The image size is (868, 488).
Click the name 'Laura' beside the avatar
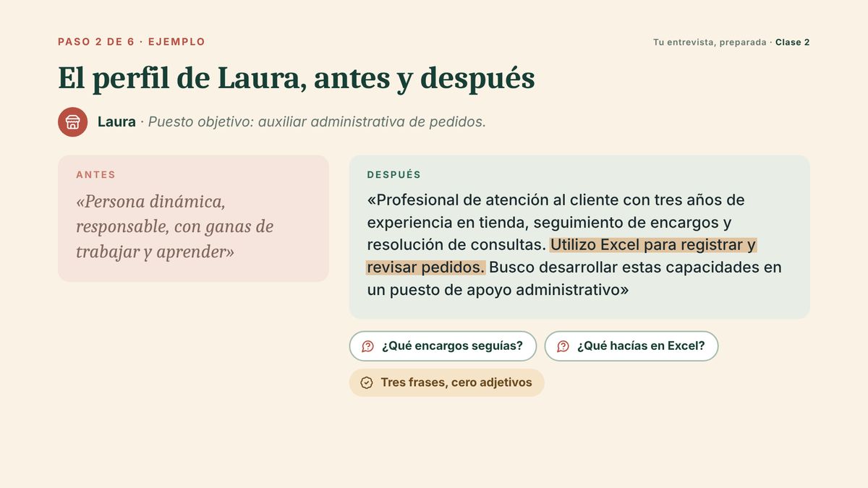[x=116, y=121]
